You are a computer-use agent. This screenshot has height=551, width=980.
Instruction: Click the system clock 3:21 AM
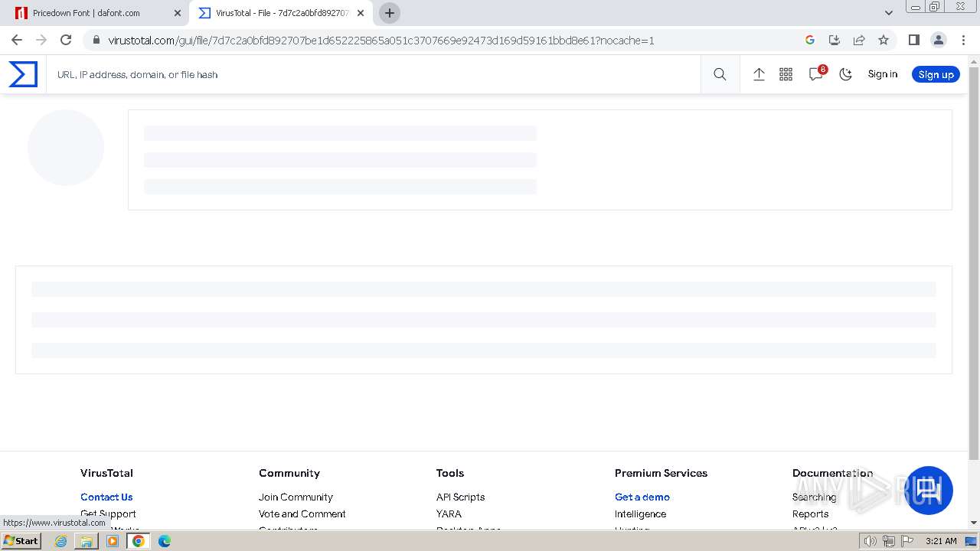tap(941, 541)
